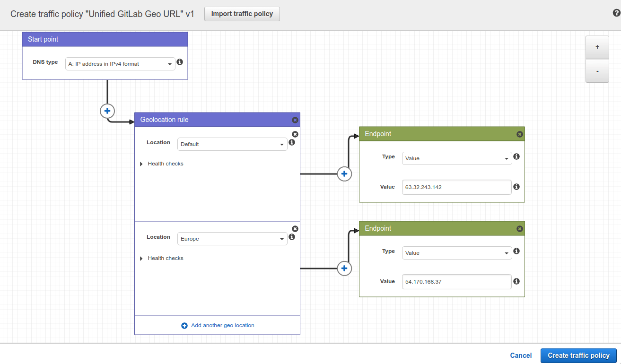Click the plus connector before the first Endpoint

tap(344, 174)
